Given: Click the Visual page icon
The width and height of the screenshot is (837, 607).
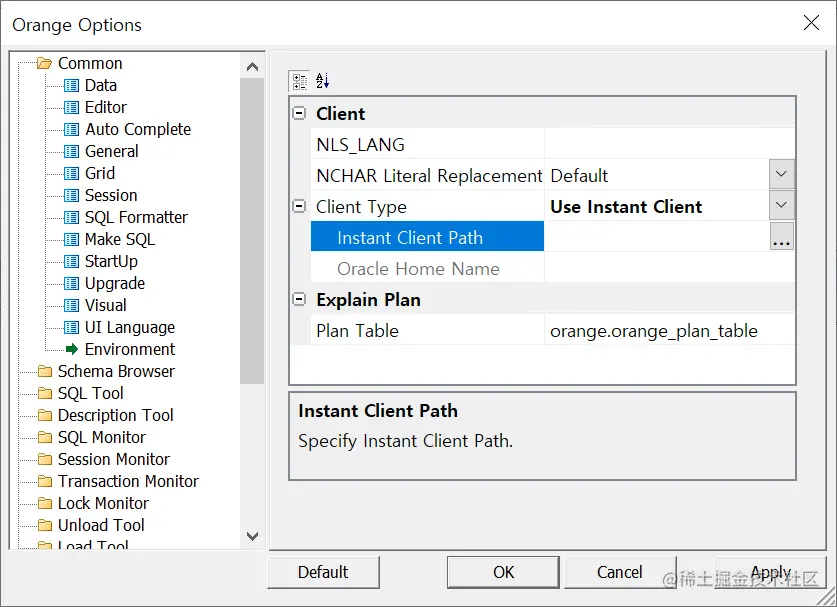Looking at the screenshot, I should coord(72,305).
